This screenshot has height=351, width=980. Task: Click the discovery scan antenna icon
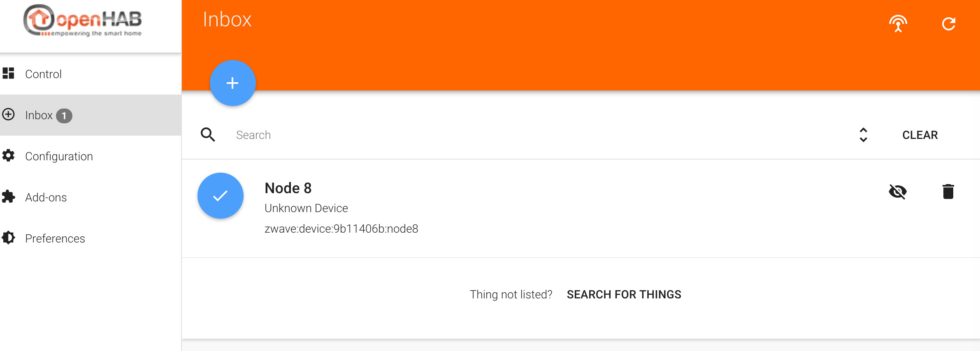(898, 23)
